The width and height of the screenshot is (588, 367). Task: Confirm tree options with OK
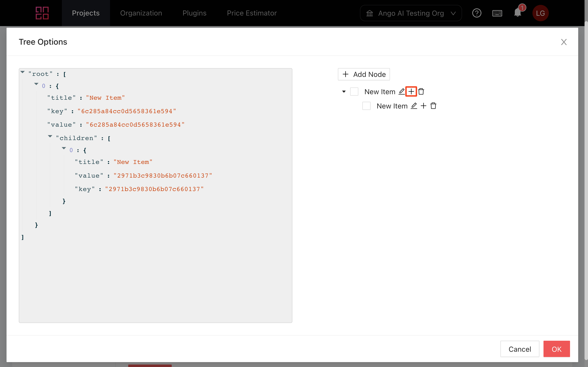(556, 349)
